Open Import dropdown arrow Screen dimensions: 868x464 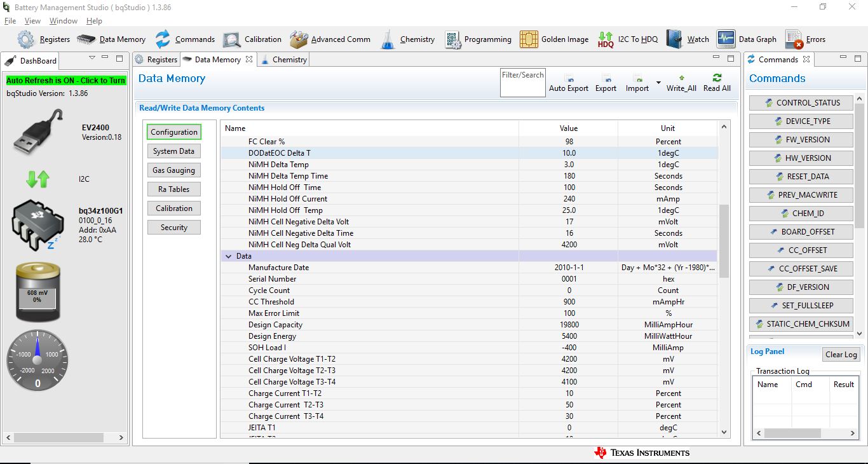tap(658, 83)
